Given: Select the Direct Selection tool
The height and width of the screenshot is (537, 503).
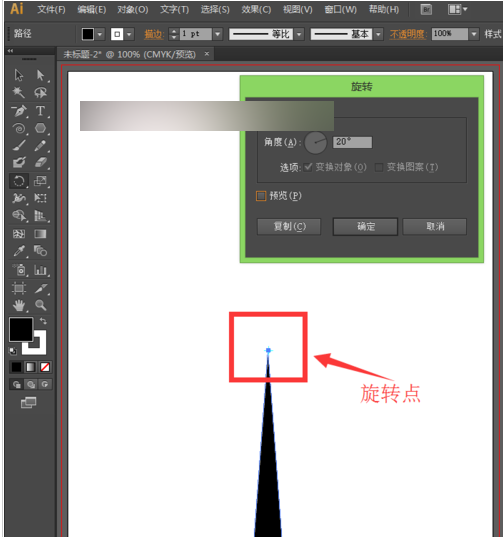Looking at the screenshot, I should pyautogui.click(x=40, y=75).
